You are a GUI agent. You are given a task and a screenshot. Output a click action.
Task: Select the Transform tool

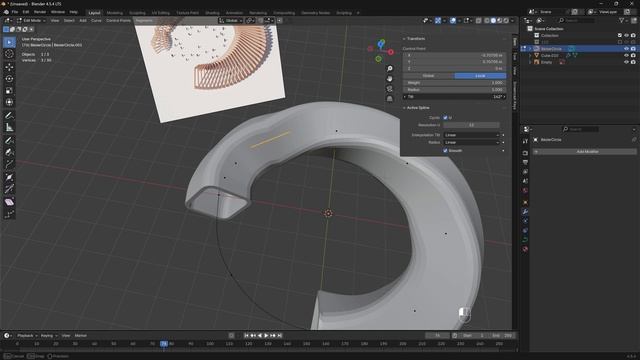[9, 102]
